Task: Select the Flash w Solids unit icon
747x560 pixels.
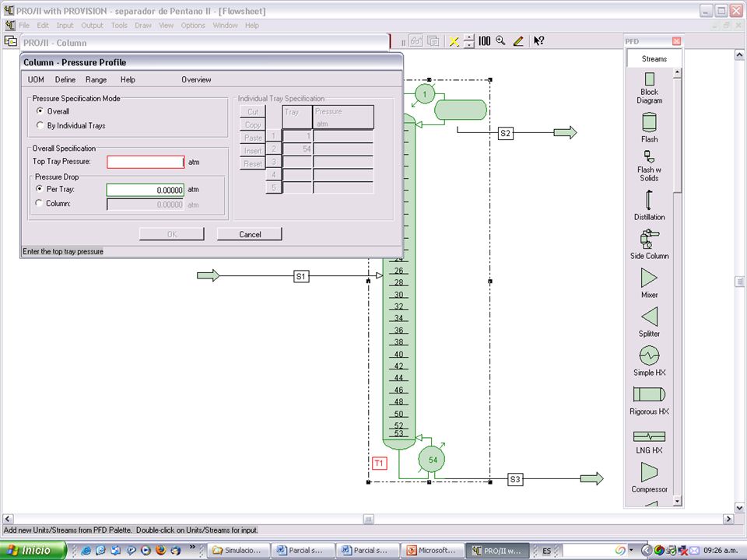Action: click(x=649, y=156)
